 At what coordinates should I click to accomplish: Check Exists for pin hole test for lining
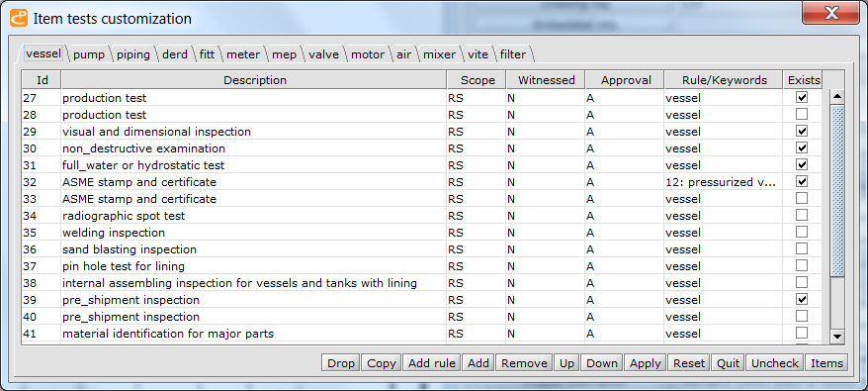[x=801, y=265]
